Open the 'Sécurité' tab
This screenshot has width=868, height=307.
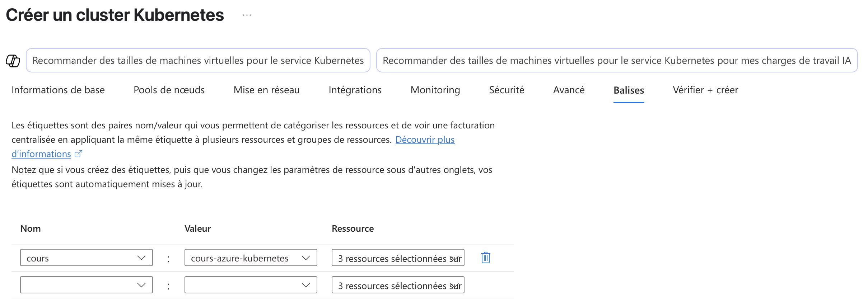coord(507,90)
